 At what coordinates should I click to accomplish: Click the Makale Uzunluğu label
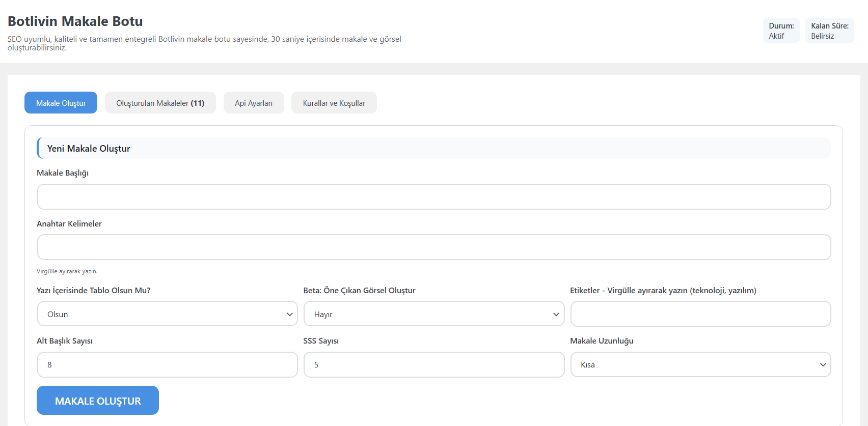(x=602, y=341)
